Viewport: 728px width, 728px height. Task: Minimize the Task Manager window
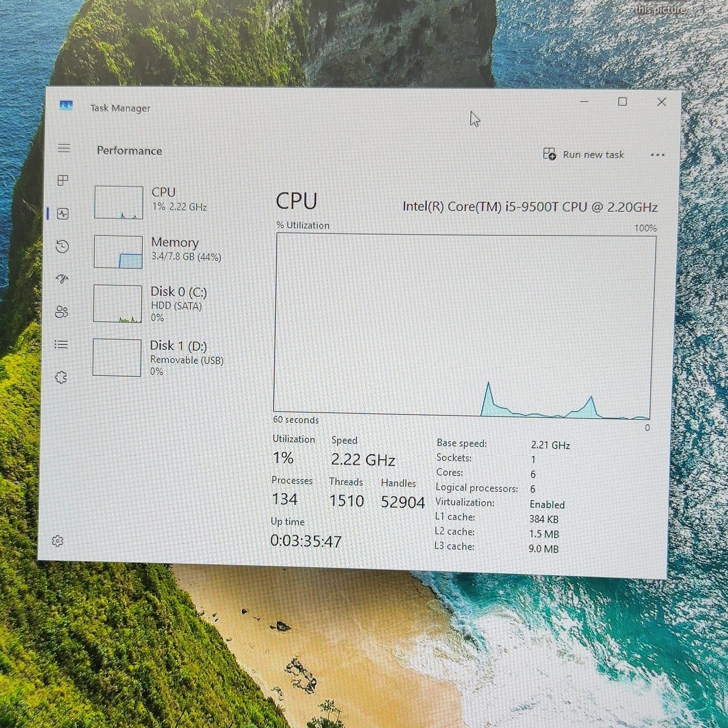pyautogui.click(x=584, y=101)
